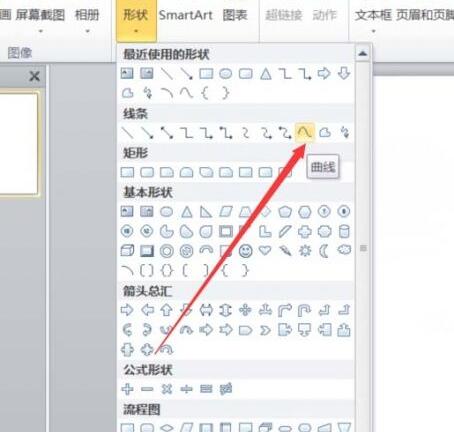Select the sun shape
This screenshot has height=432, width=454.
click(x=305, y=251)
